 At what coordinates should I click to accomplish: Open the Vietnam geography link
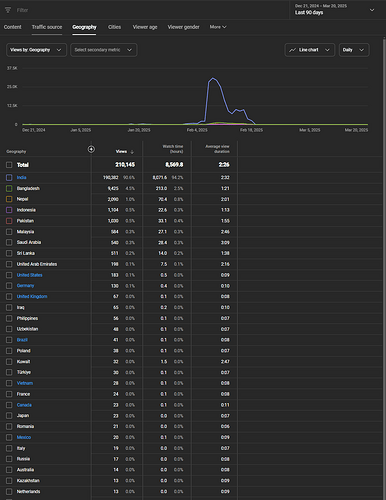(x=25, y=383)
